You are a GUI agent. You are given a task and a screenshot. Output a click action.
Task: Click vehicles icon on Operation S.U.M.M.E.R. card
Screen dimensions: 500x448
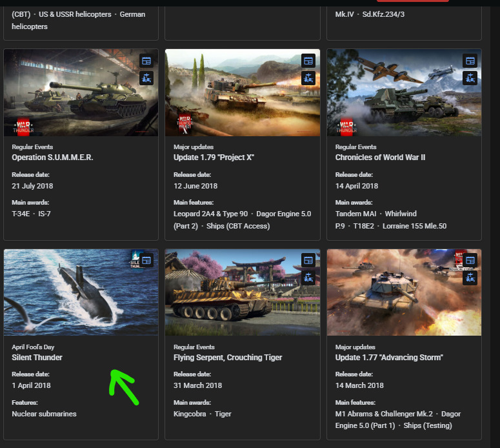(x=146, y=78)
